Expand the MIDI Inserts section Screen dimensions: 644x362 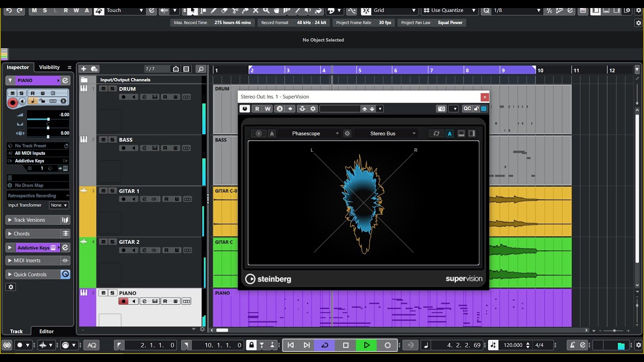tap(33, 260)
